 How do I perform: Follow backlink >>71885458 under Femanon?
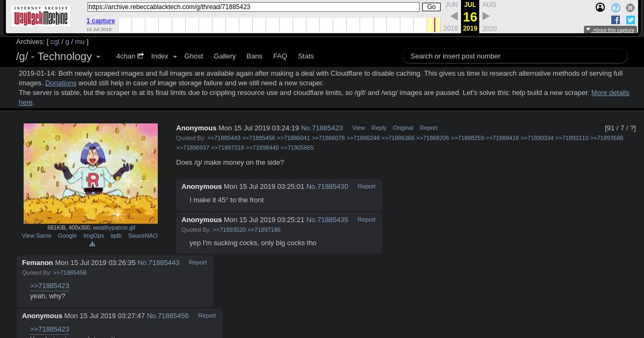[70, 273]
